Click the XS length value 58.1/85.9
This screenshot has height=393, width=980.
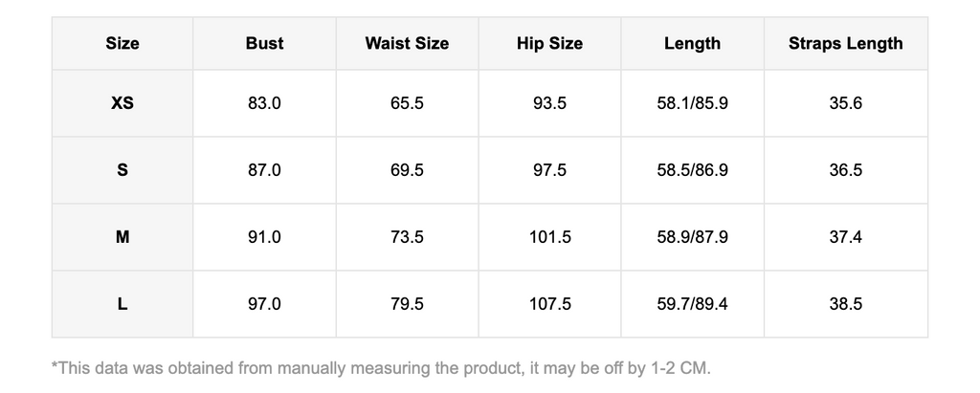(x=692, y=103)
